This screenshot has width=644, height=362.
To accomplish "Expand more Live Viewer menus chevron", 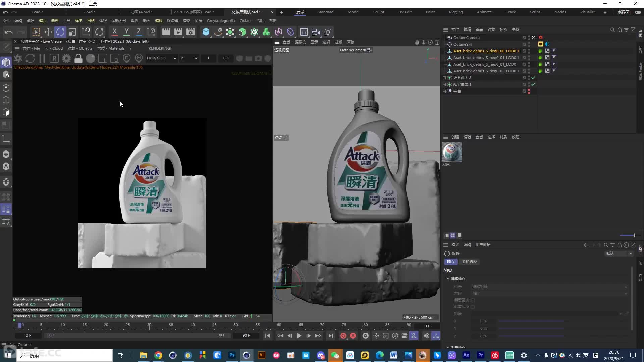I will (x=130, y=48).
